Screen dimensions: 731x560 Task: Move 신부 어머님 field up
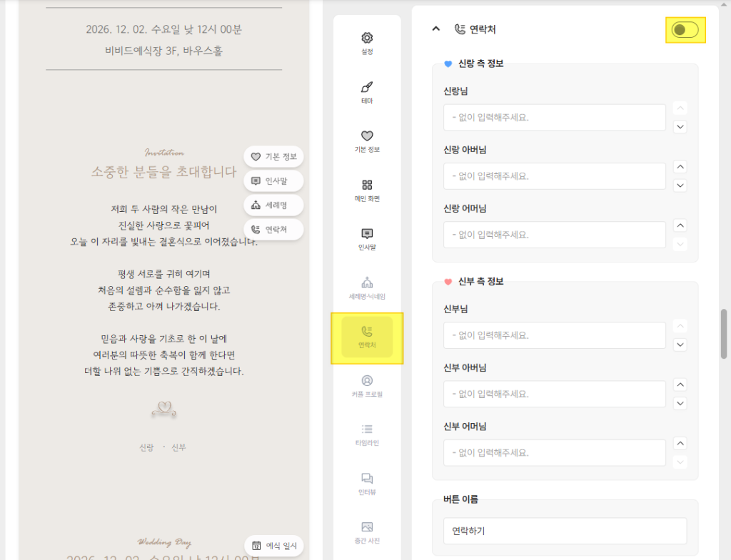(x=680, y=444)
